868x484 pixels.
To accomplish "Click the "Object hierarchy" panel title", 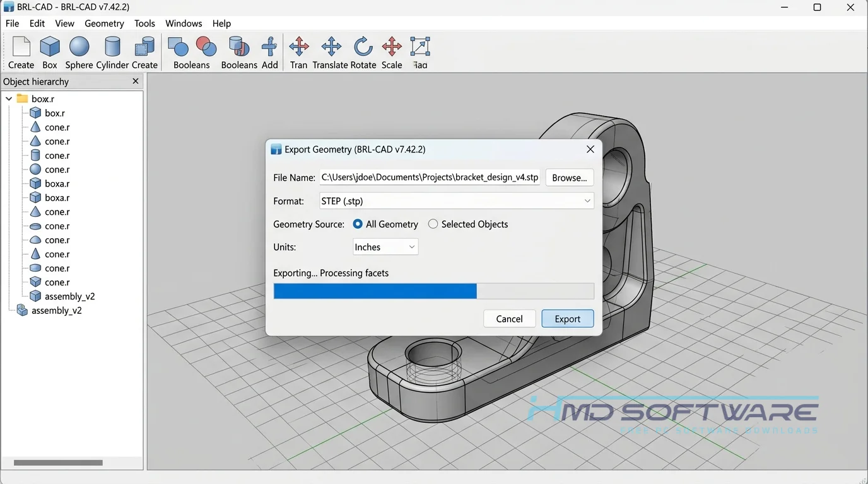I will click(x=36, y=81).
